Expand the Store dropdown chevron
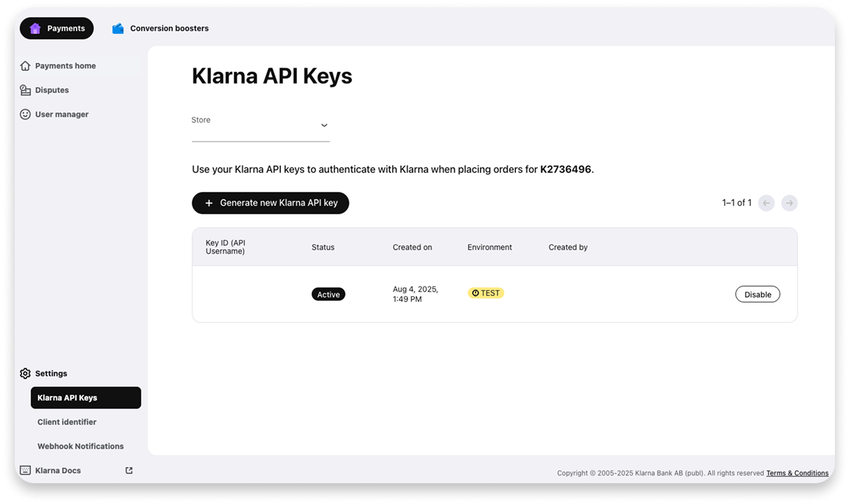Image resolution: width=849 pixels, height=504 pixels. click(x=324, y=125)
